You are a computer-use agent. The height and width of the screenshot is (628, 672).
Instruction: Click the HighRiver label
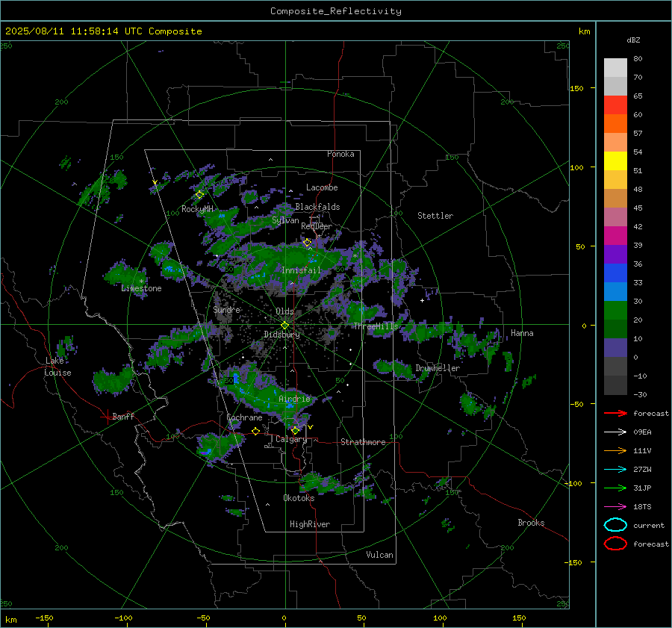click(x=310, y=524)
